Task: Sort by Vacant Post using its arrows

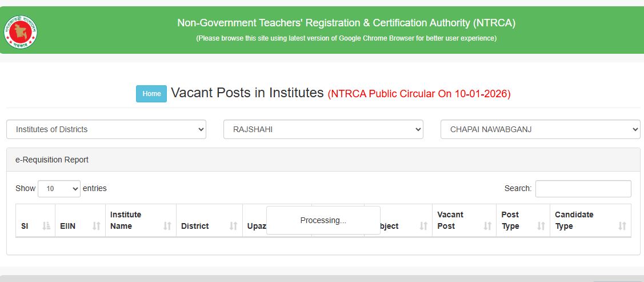Action: coord(487,226)
